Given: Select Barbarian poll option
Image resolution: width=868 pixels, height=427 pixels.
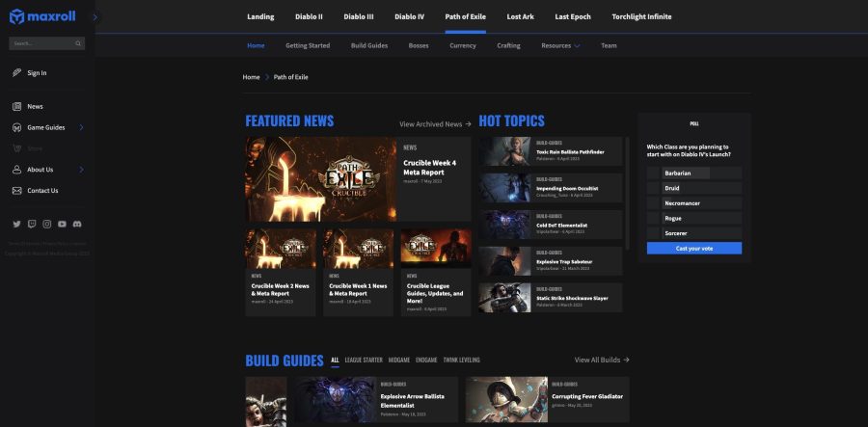Looking at the screenshot, I should (694, 173).
